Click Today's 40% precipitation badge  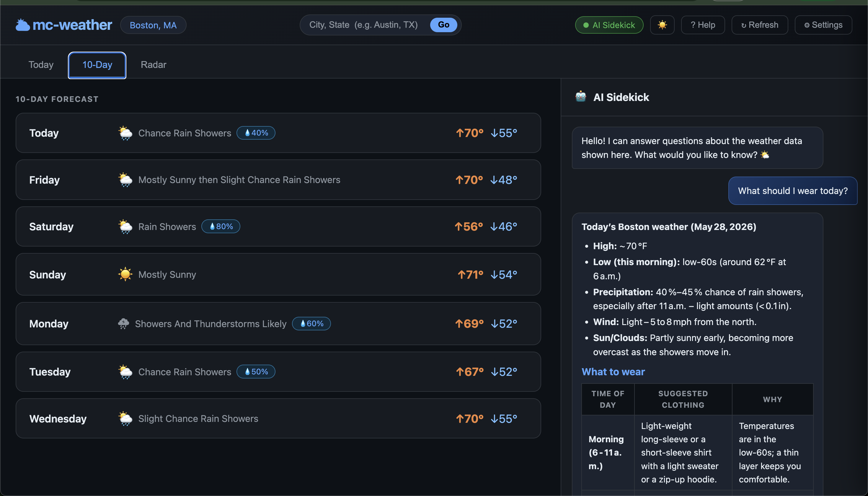click(x=256, y=133)
